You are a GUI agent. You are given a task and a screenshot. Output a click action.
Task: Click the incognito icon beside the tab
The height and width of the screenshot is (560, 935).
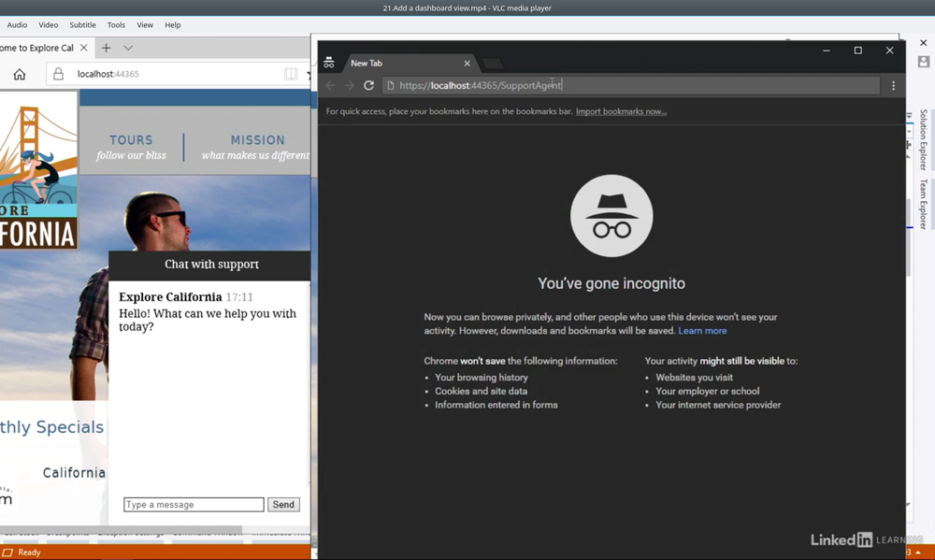click(x=328, y=63)
